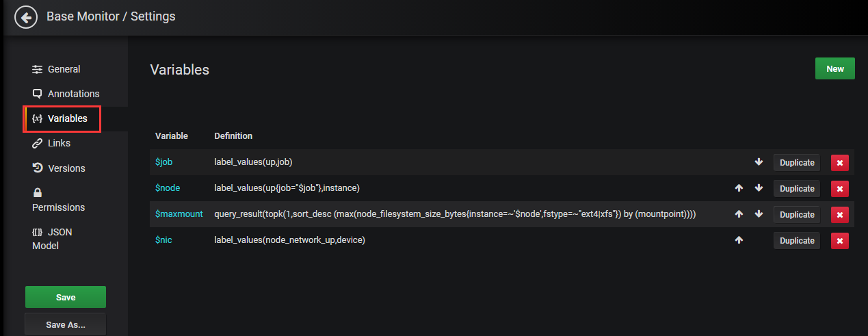
Task: Click the back arrow icon
Action: (x=26, y=17)
